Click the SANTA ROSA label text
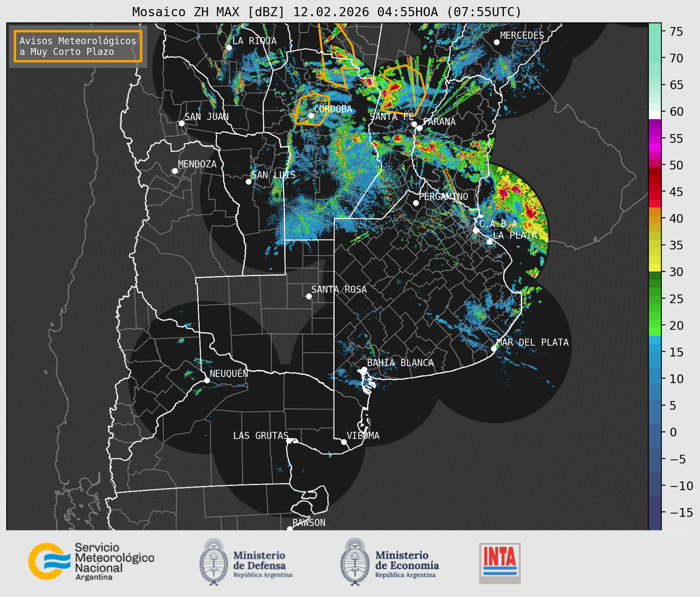The height and width of the screenshot is (597, 700). click(x=339, y=289)
